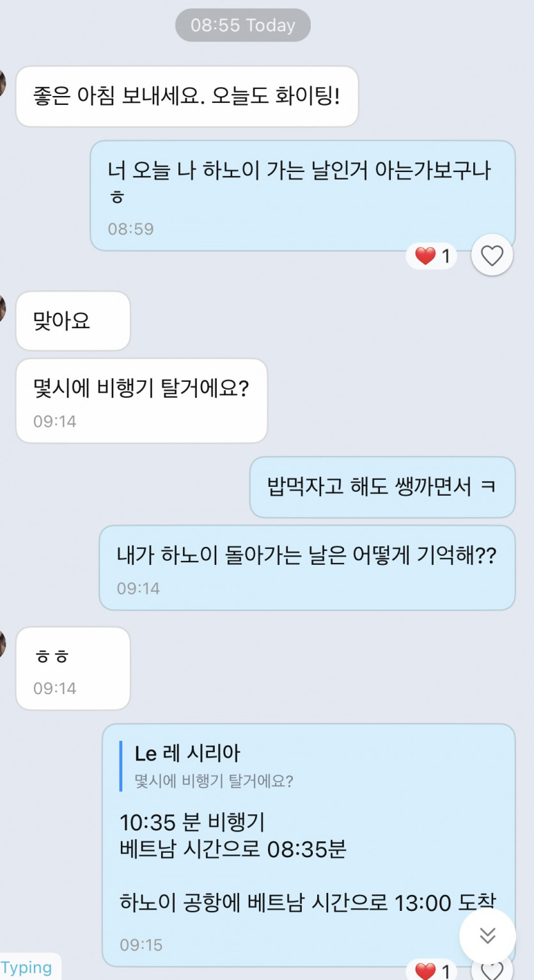Select the 몇시에 비행기 탈거에요 message
This screenshot has height=980, width=534.
tap(141, 400)
